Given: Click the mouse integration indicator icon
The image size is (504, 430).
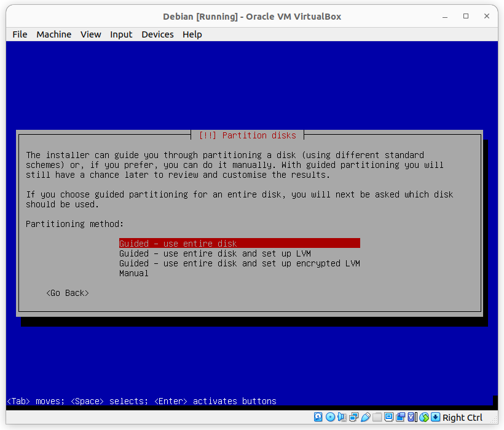Looking at the screenshot, I should [x=424, y=417].
